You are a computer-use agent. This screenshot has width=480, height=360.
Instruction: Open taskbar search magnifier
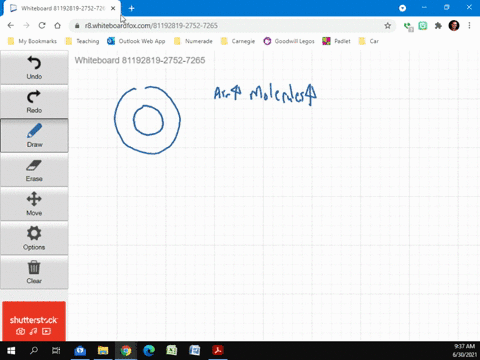coord(34,351)
